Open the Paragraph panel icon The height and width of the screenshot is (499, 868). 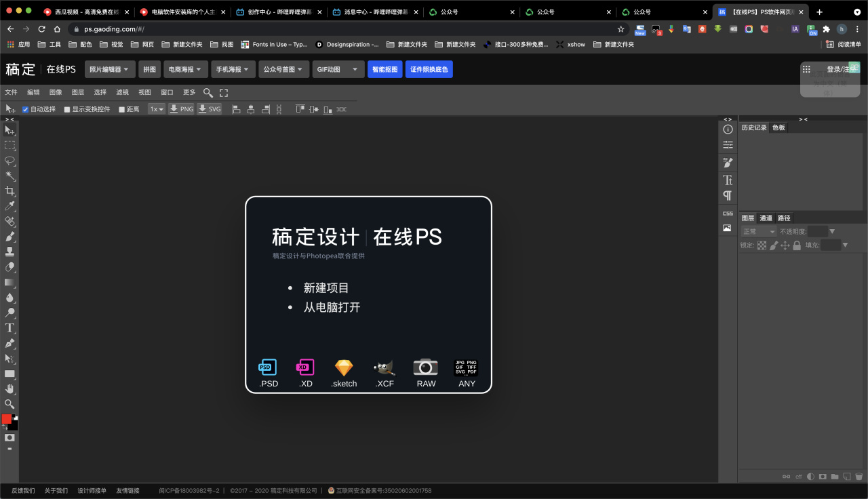point(728,196)
